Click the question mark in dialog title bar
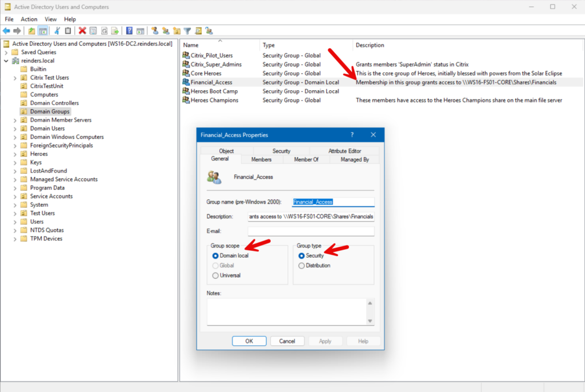The width and height of the screenshot is (585, 392). [352, 135]
